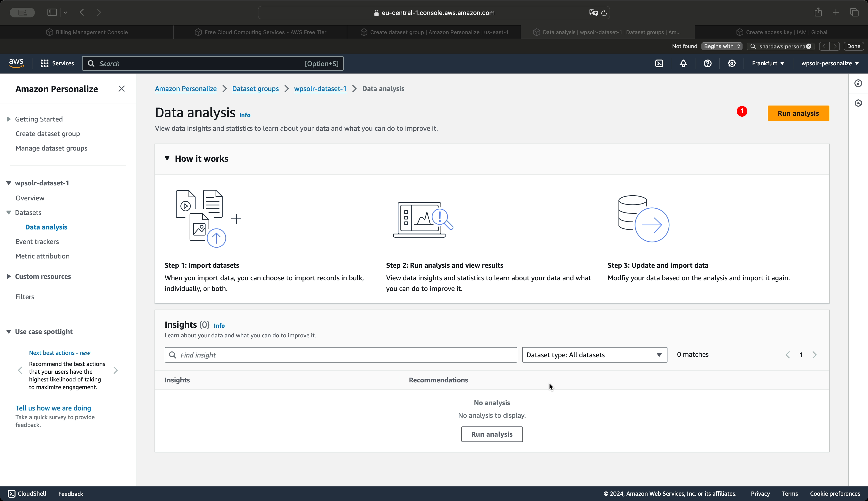Collapse the wpsolr-dataset-1 tree section
Screen dimensions: 868x501
pos(9,183)
